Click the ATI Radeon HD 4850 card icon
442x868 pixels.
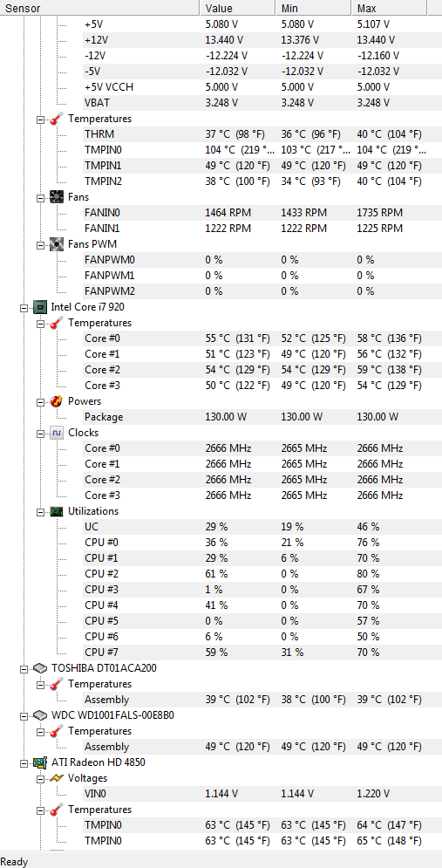coord(39,762)
